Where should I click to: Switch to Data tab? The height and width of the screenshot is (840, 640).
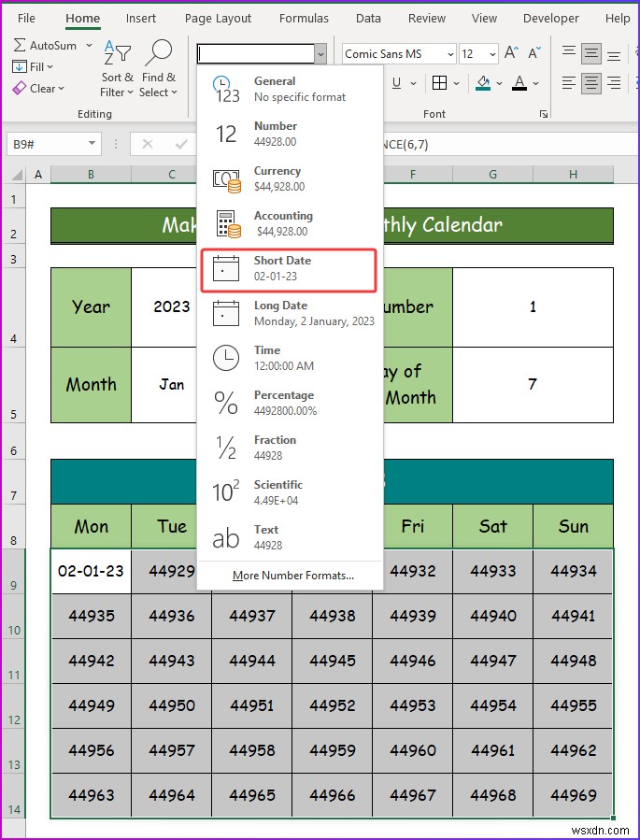(368, 18)
